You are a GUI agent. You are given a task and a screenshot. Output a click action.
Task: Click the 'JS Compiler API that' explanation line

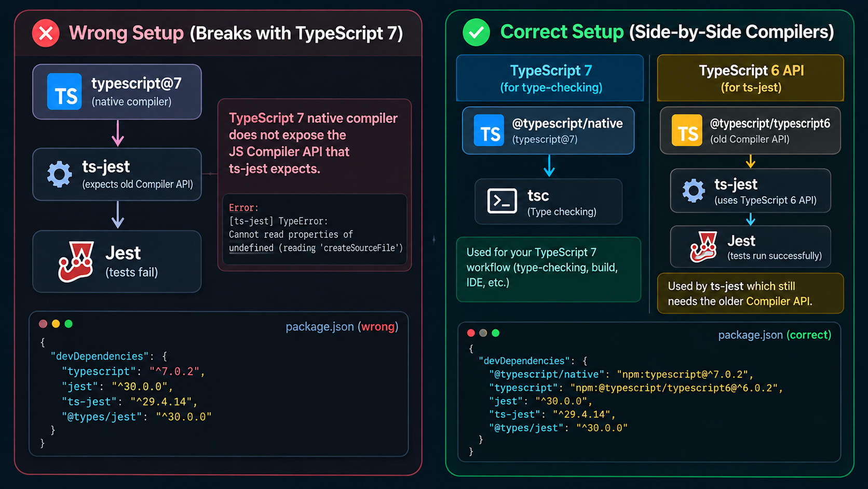289,152
